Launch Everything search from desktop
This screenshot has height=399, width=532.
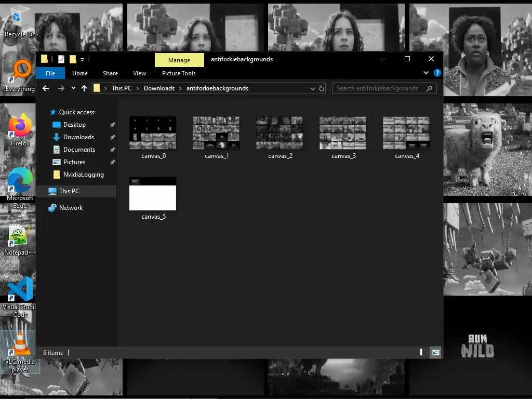(20, 76)
